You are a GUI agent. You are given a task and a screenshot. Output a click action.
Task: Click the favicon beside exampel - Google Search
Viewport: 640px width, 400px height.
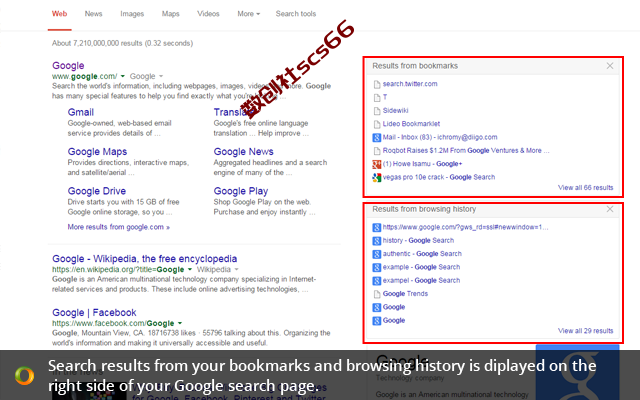(377, 281)
